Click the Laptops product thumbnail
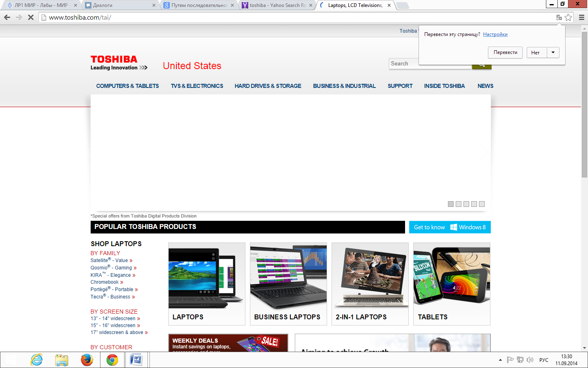 pyautogui.click(x=207, y=284)
